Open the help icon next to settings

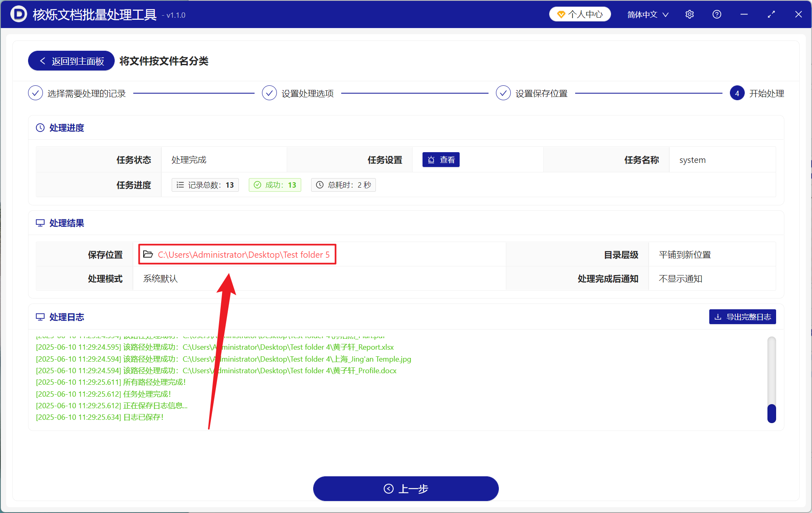click(x=717, y=14)
